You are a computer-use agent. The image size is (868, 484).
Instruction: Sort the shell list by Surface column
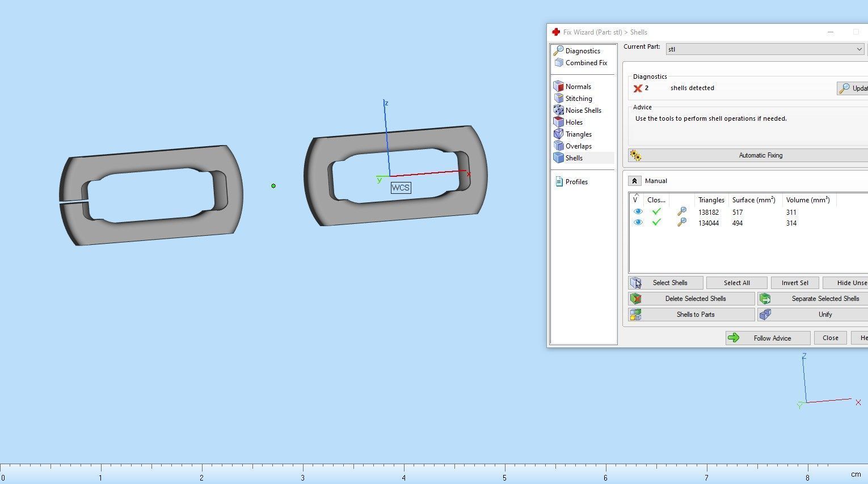point(753,200)
